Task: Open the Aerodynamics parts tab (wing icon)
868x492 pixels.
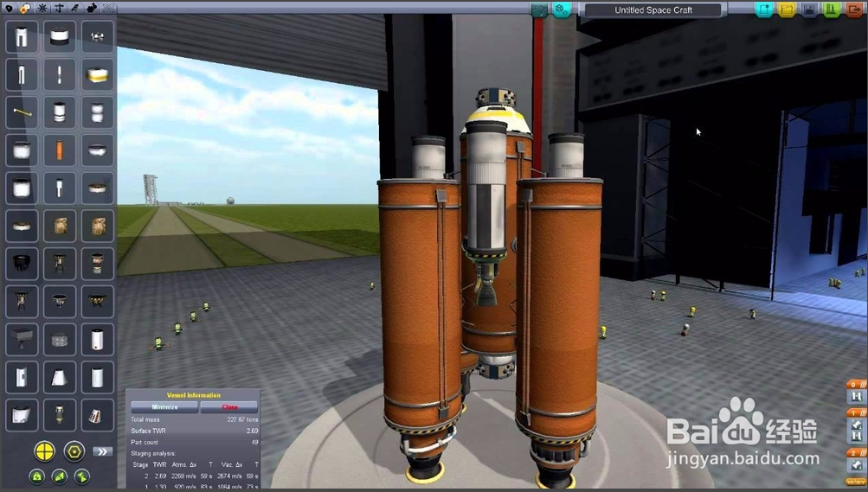Action: click(x=75, y=8)
